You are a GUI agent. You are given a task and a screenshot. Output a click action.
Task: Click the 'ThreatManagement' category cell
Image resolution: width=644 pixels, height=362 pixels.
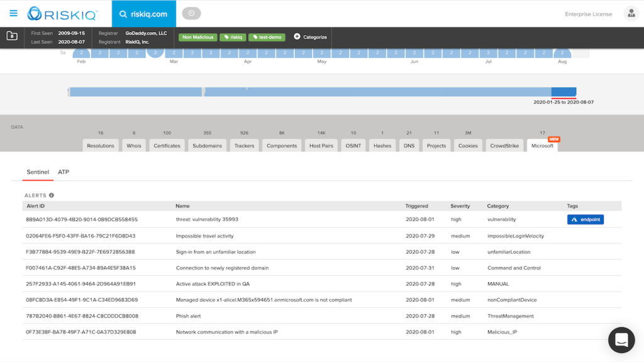[x=511, y=316]
